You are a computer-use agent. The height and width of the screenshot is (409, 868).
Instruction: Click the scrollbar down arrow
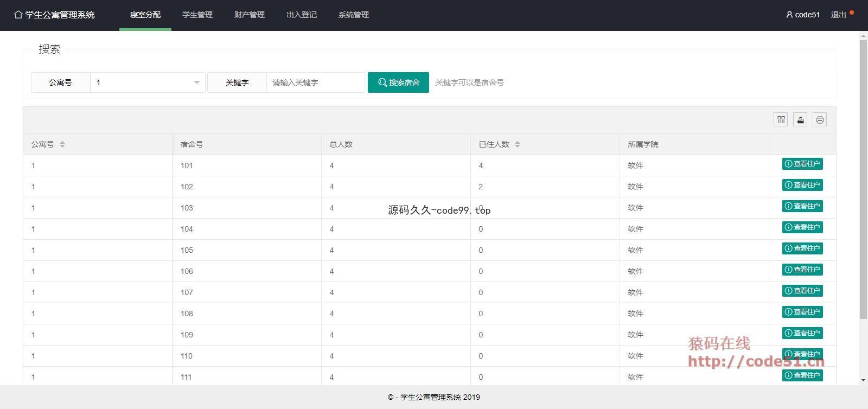pos(863,380)
